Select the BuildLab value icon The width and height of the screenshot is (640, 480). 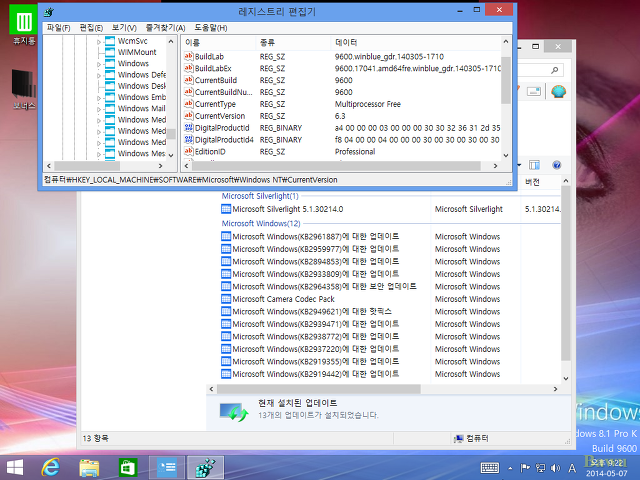pyautogui.click(x=188, y=56)
